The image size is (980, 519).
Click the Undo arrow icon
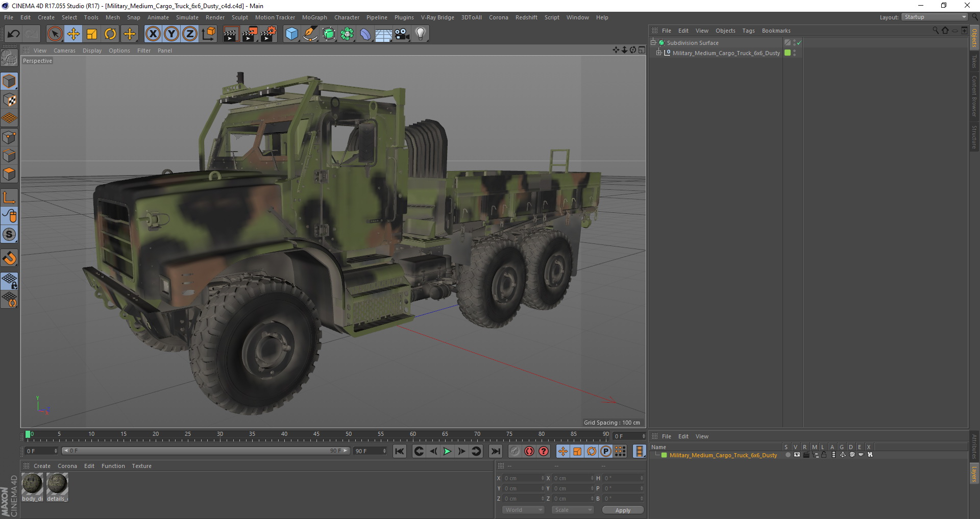(14, 34)
